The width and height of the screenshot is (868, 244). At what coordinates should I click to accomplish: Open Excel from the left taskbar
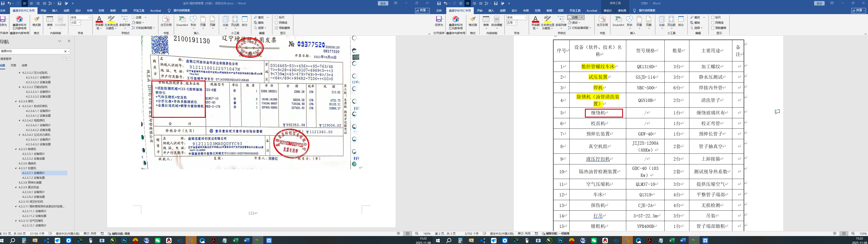pyautogui.click(x=236, y=241)
